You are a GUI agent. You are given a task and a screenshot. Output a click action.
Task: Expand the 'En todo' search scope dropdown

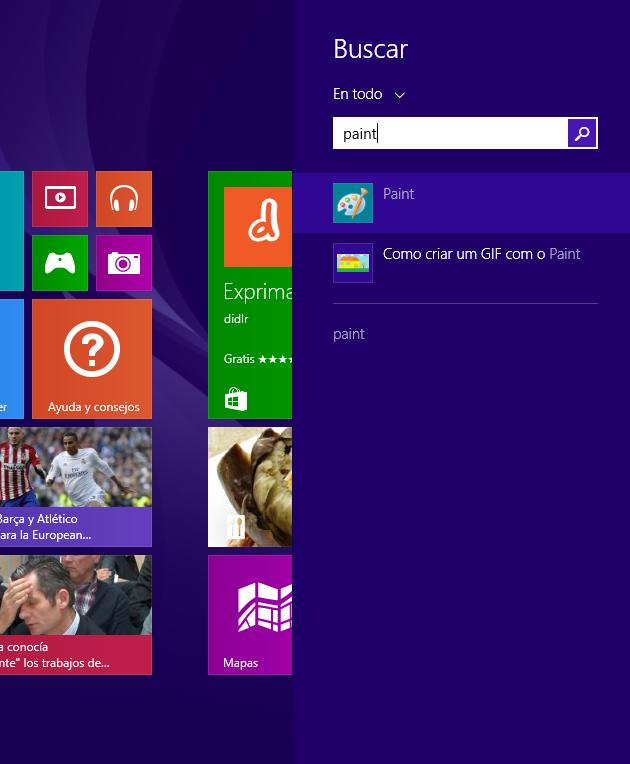point(369,94)
